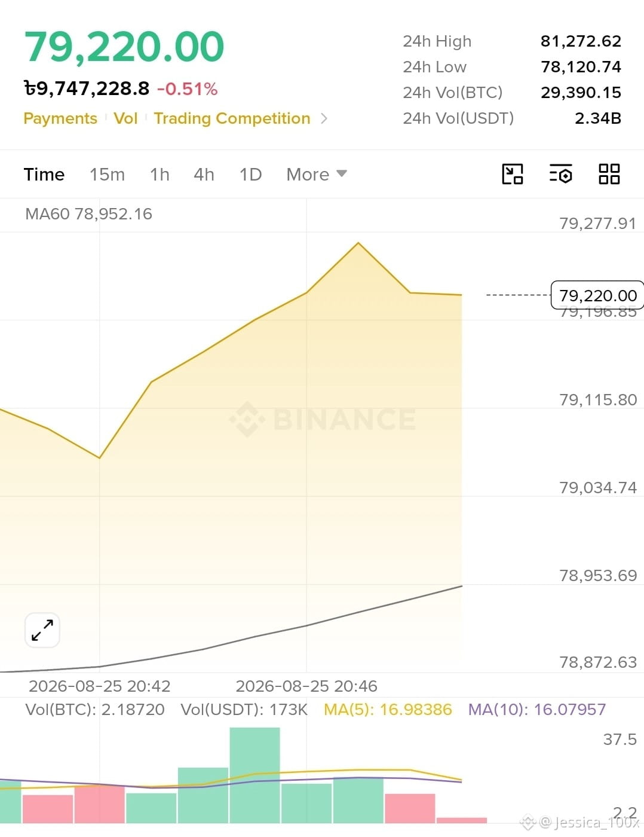
Task: Select the MA60 indicator label
Action: click(88, 213)
